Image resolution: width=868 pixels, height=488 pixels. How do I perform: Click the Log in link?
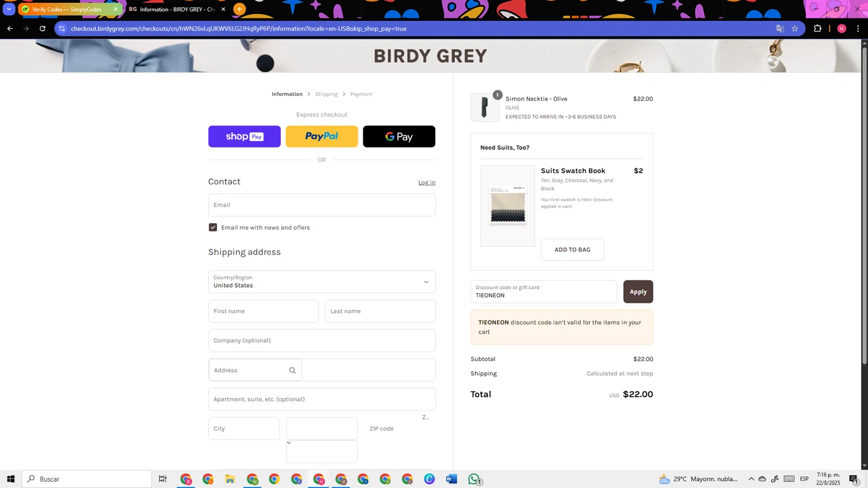pos(426,182)
